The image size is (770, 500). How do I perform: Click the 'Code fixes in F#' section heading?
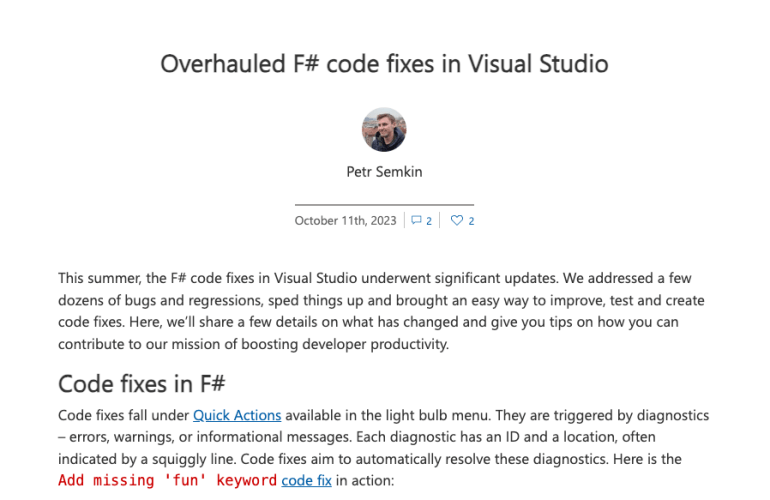145,384
